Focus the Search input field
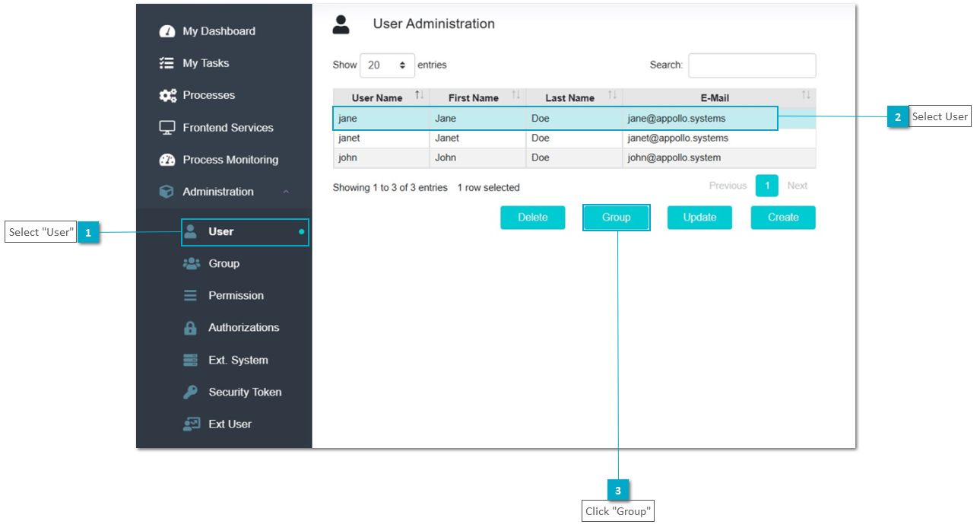This screenshot has height=531, width=980. coord(752,65)
